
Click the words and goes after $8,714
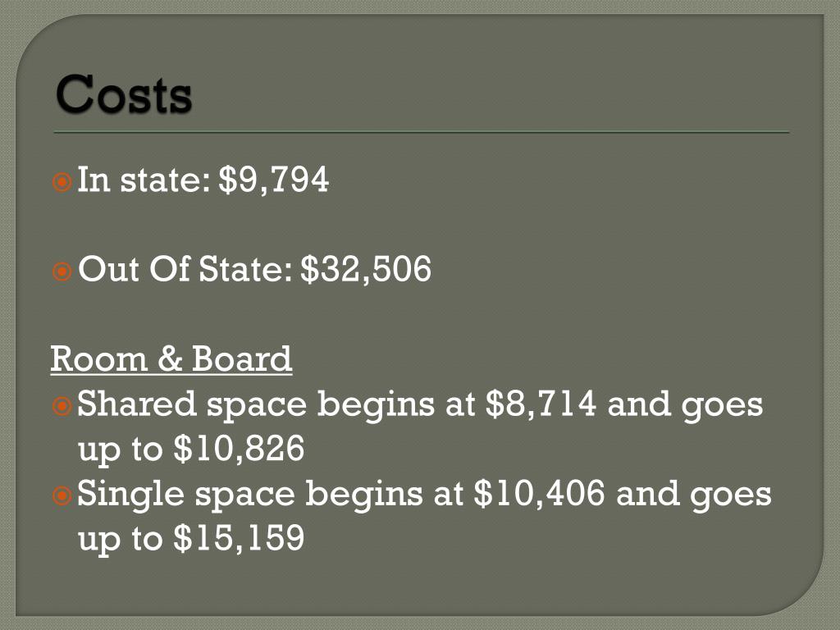click(685, 407)
